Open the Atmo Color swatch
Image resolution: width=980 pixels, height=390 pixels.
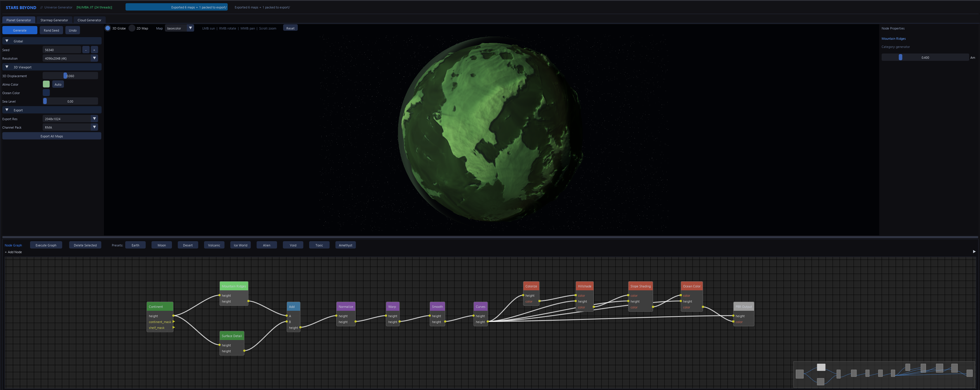46,84
